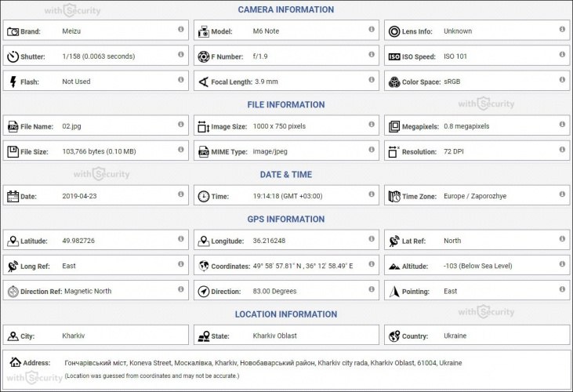Click the mountain icon beside Altitude

394,267
